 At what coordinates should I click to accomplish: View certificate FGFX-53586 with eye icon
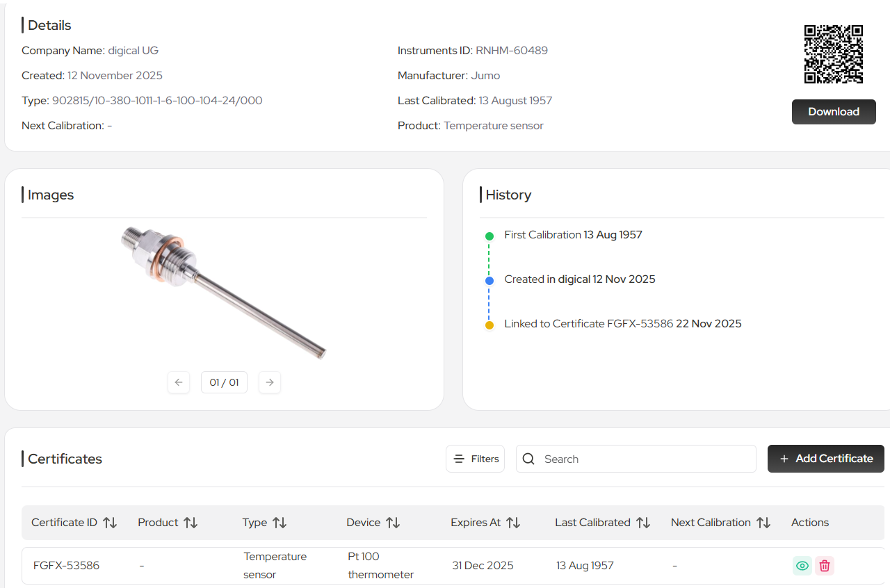coord(802,566)
